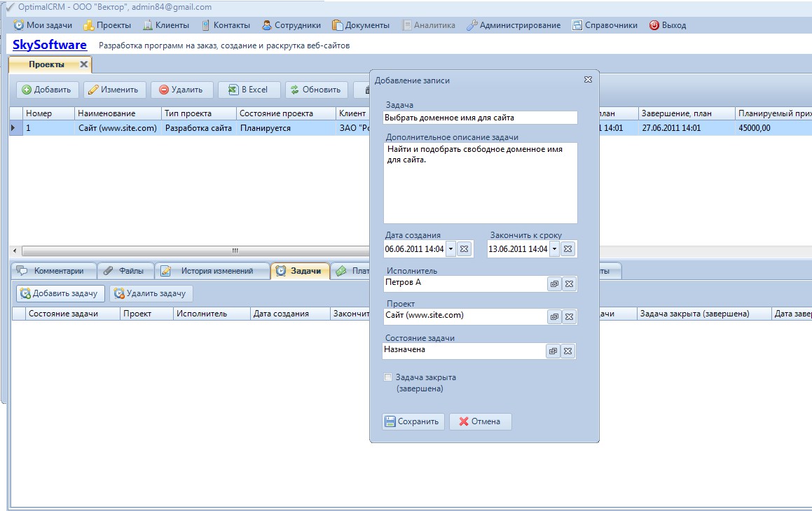Follow the SkySoftware link
Viewport: 812px width, 511px height.
50,45
